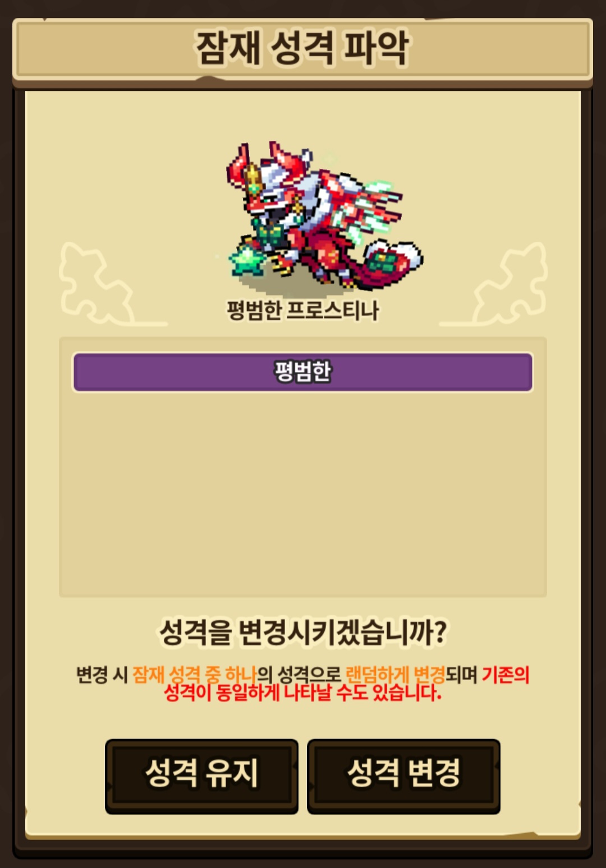This screenshot has height=868, width=606.
Task: Tap the 성격을 변경시키겠습니까? question text
Action: click(303, 632)
